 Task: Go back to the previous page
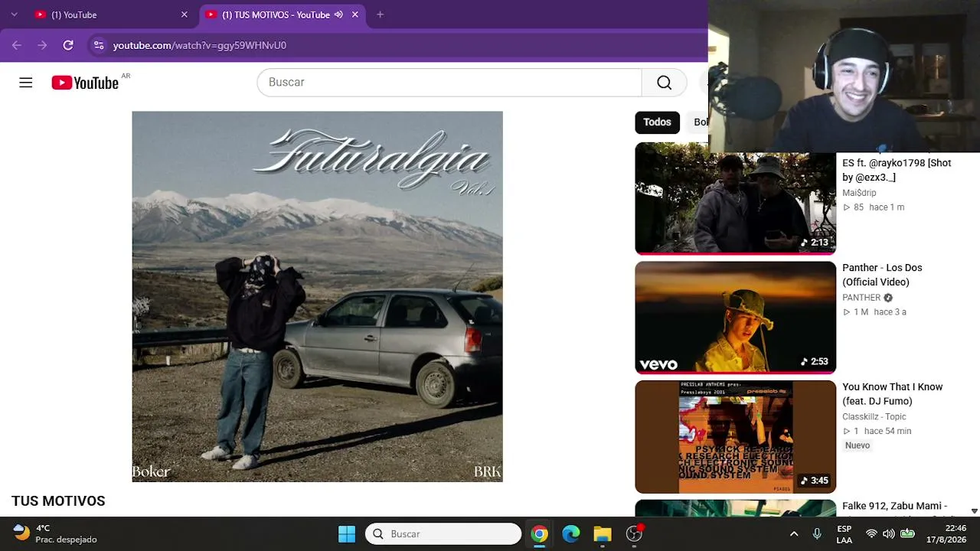click(17, 45)
